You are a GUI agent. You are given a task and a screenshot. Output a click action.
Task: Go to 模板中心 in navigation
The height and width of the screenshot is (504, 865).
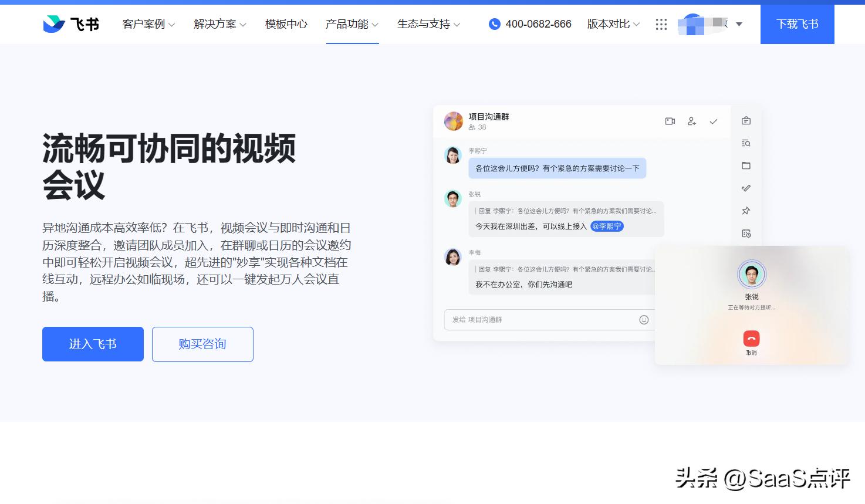point(286,24)
